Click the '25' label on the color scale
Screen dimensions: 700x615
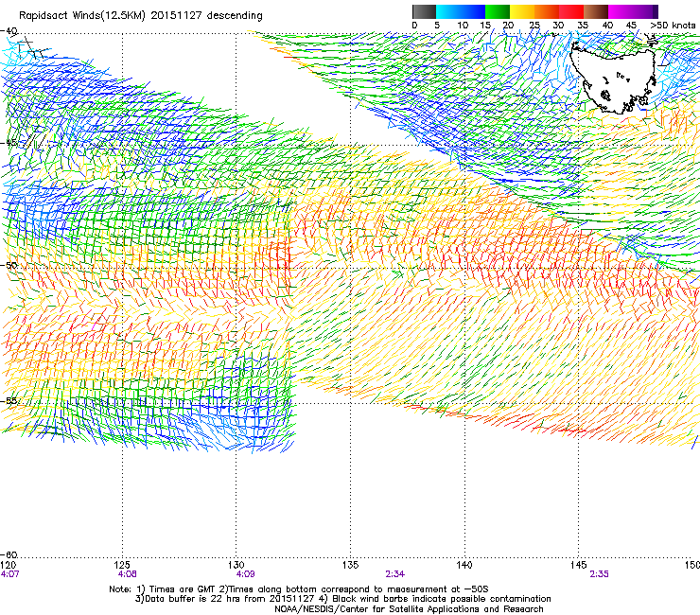(x=534, y=26)
